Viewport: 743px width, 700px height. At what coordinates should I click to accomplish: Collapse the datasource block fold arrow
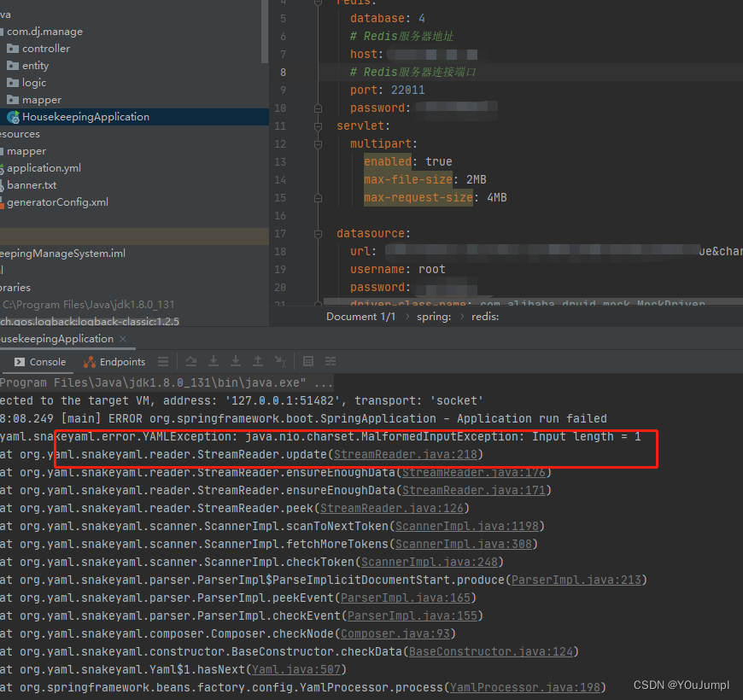(x=316, y=233)
